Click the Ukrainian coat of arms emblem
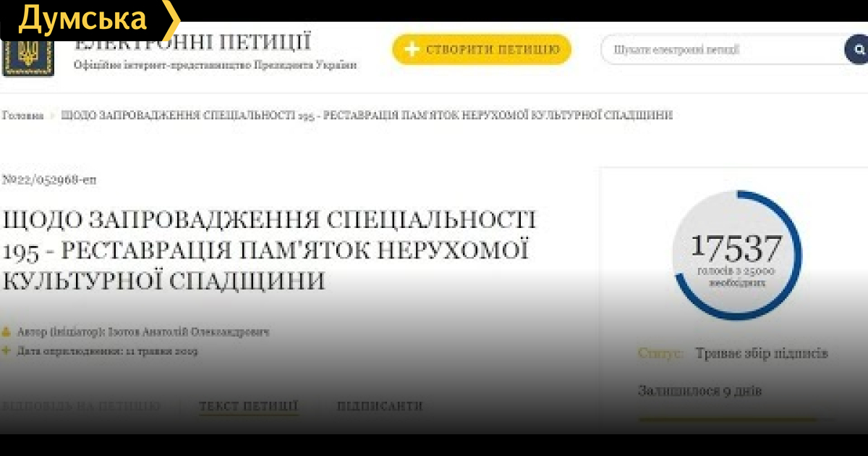Screen dimensions: 868x456 [x=27, y=58]
